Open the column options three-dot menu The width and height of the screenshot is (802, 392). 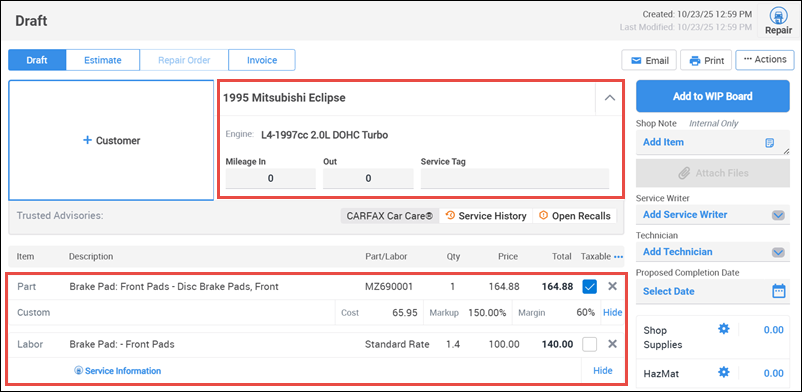[x=619, y=257]
